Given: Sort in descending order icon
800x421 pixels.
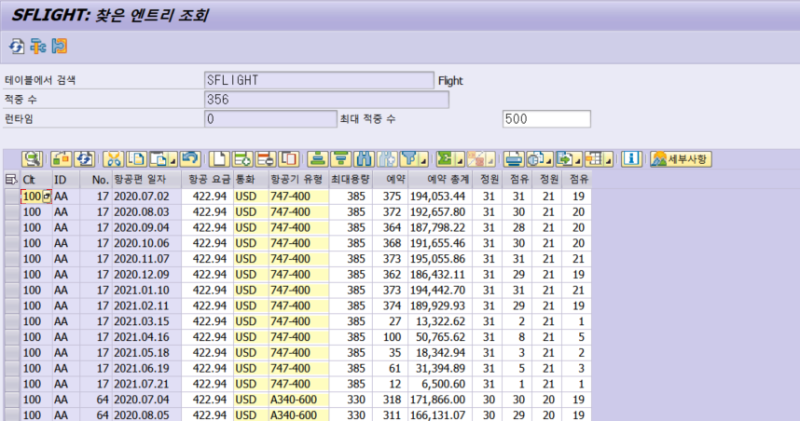Looking at the screenshot, I should click(341, 159).
